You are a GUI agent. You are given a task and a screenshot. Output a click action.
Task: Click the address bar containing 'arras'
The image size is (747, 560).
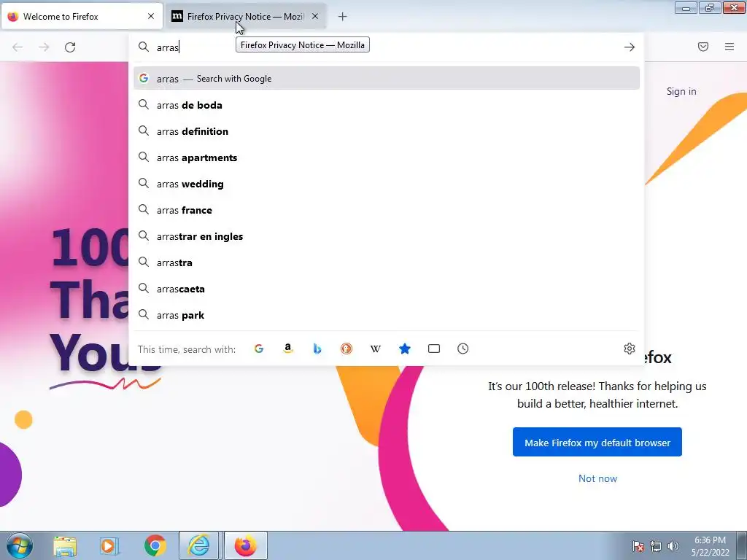coord(386,47)
